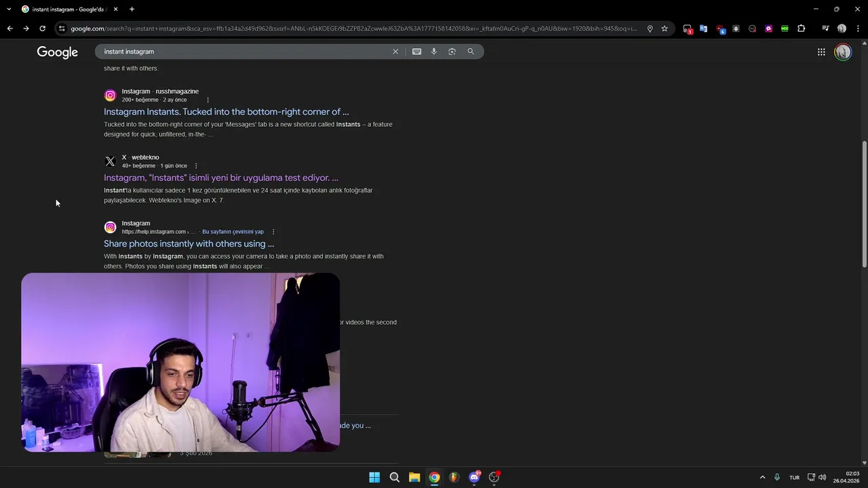Select the instant instagram Google tab
868x488 pixels.
[x=70, y=9]
